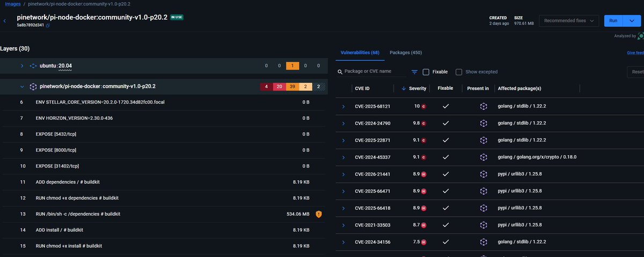Click the Analyzed by Scout logo
Viewport: 644px width, 257px height.
click(x=641, y=36)
